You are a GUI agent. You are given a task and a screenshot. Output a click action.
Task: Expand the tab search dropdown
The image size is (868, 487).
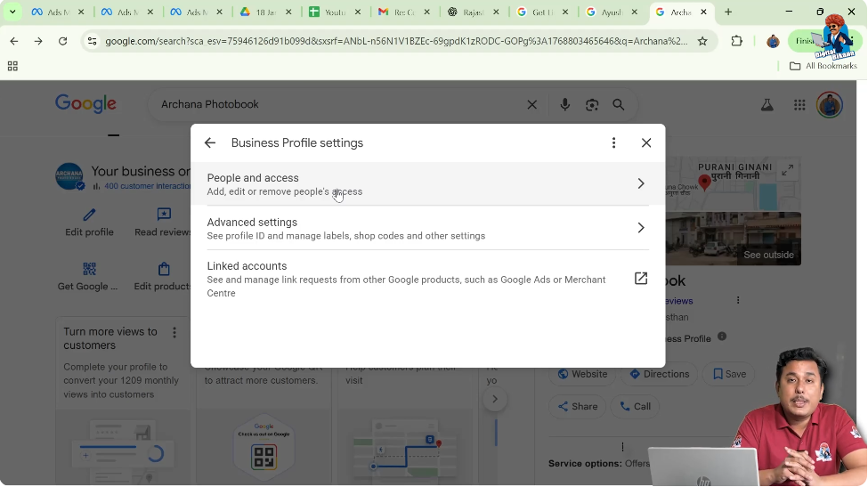(12, 12)
